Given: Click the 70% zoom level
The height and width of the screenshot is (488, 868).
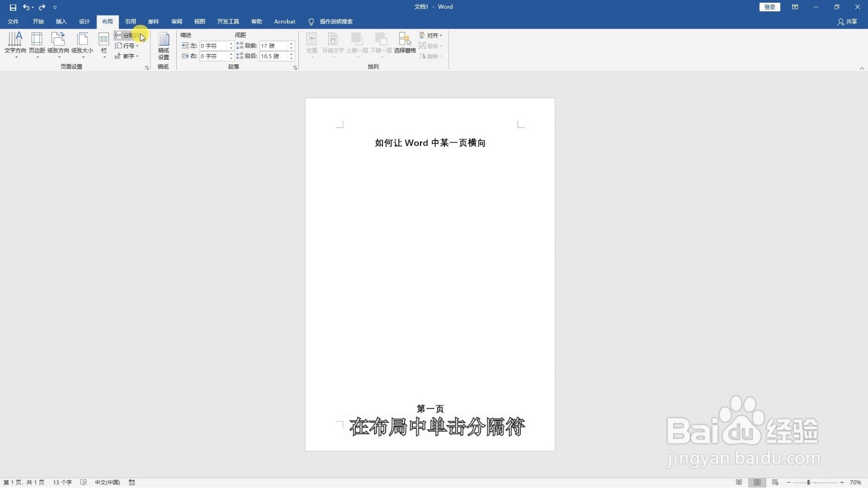Looking at the screenshot, I should pos(856,483).
